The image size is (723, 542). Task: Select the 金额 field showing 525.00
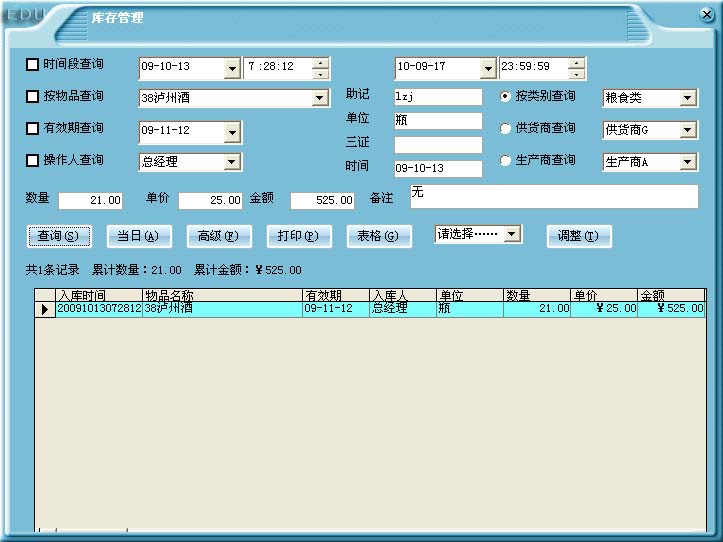[x=322, y=201]
